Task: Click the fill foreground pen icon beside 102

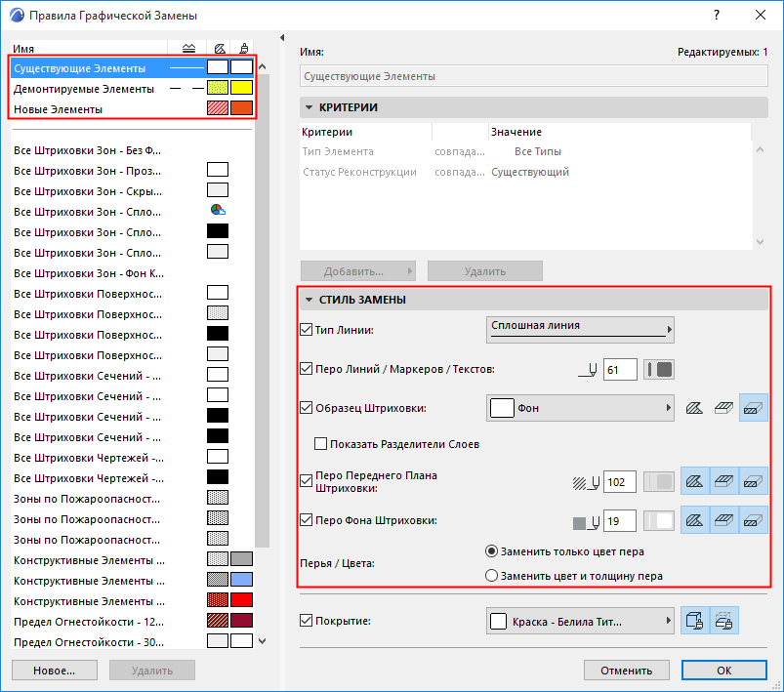Action: point(586,482)
